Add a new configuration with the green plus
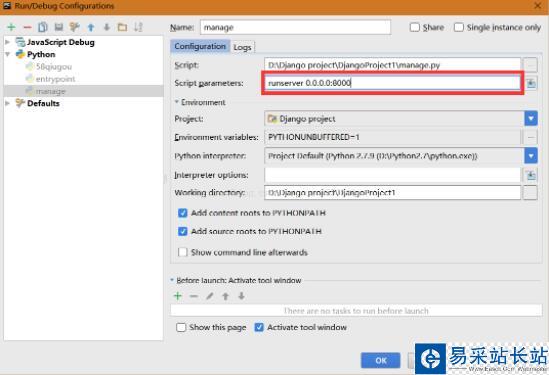Image resolution: width=549 pixels, height=375 pixels. 11,27
